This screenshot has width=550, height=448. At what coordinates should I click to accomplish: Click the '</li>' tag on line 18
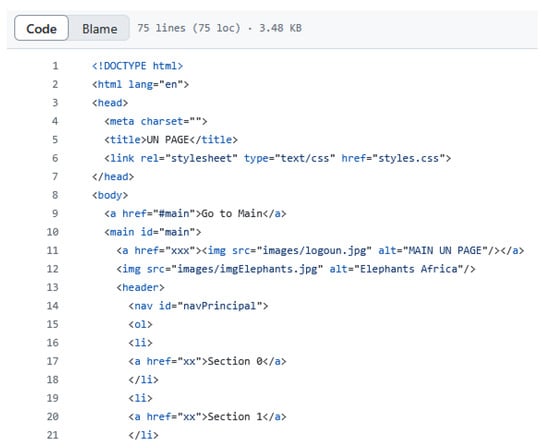[143, 380]
